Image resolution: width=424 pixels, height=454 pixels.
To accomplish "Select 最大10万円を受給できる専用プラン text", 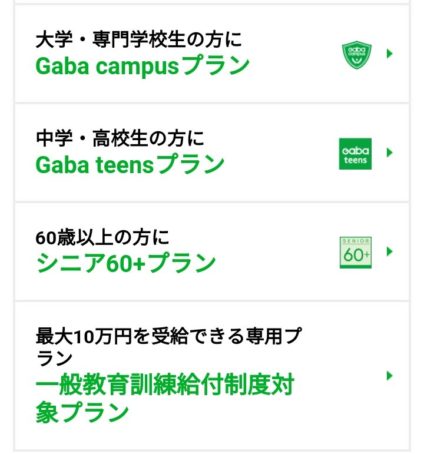I will [168, 347].
